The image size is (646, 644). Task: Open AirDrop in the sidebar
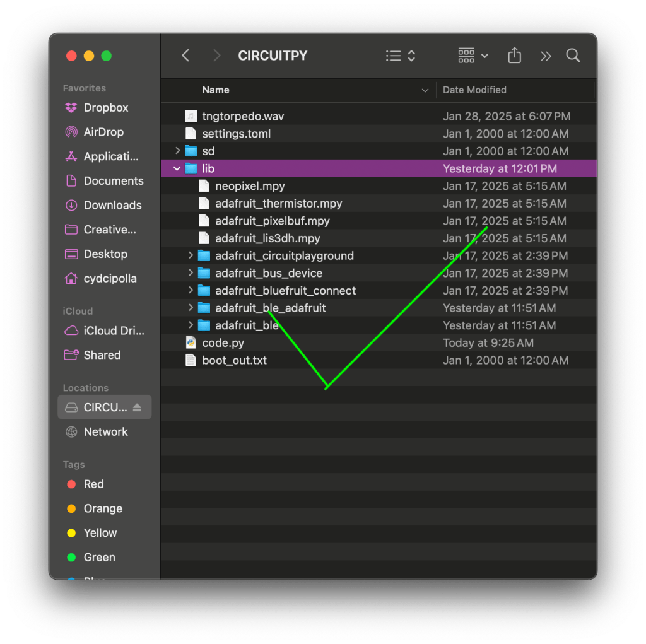(103, 132)
